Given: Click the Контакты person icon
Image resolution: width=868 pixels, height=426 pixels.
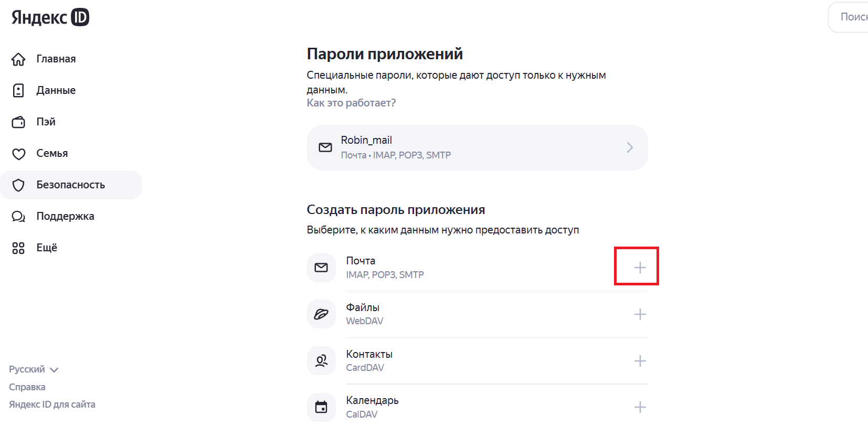Looking at the screenshot, I should click(321, 361).
